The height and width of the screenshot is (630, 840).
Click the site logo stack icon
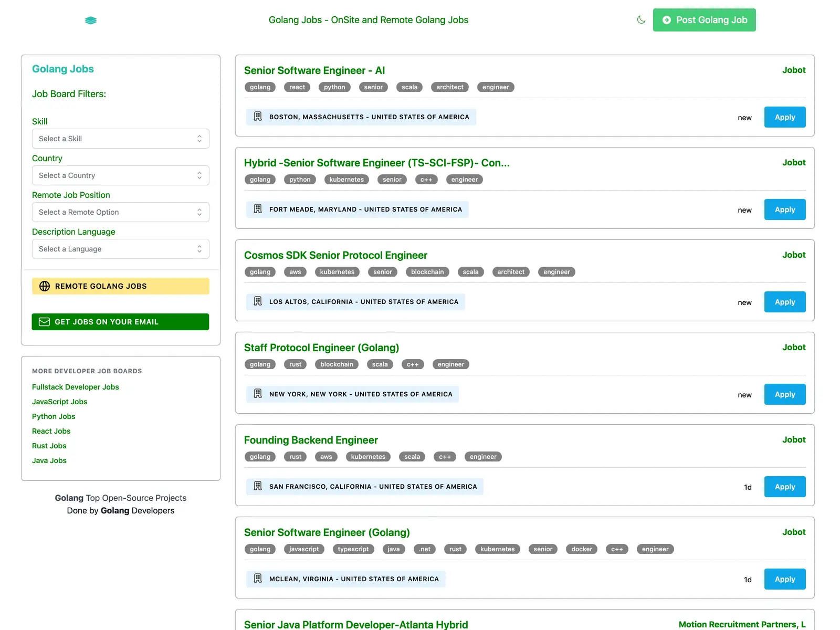[91, 20]
